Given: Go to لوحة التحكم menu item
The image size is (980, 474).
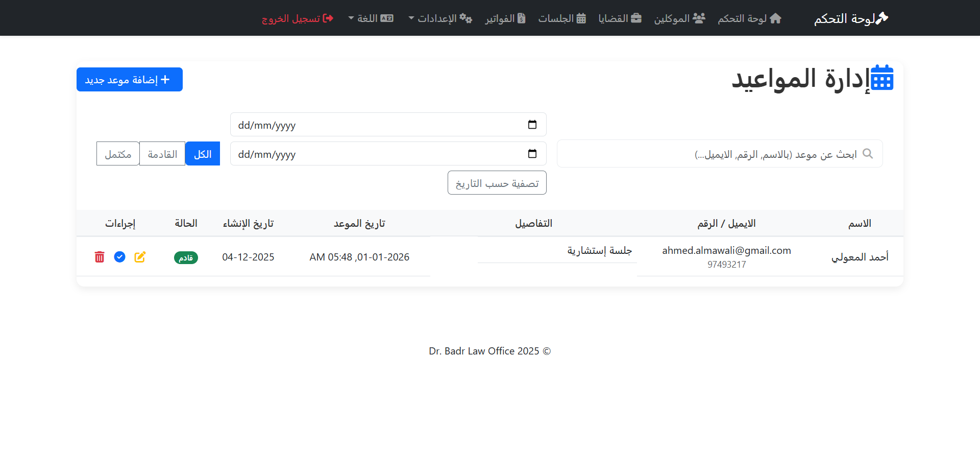Looking at the screenshot, I should click(x=749, y=18).
